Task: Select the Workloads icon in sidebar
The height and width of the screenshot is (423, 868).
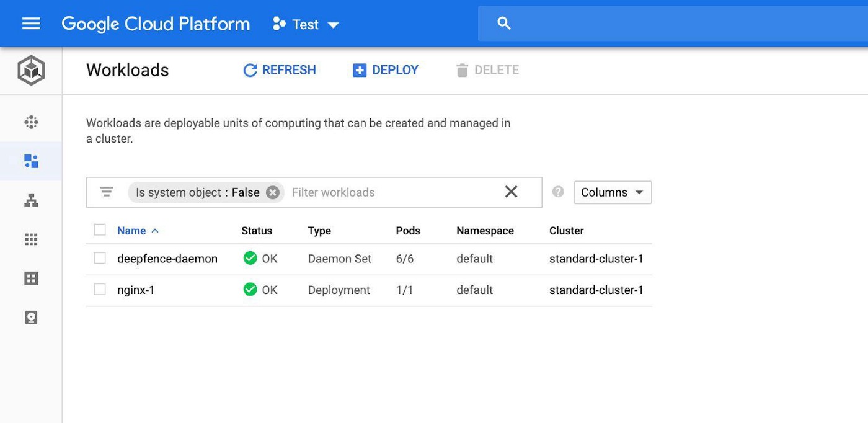Action: pyautogui.click(x=31, y=161)
